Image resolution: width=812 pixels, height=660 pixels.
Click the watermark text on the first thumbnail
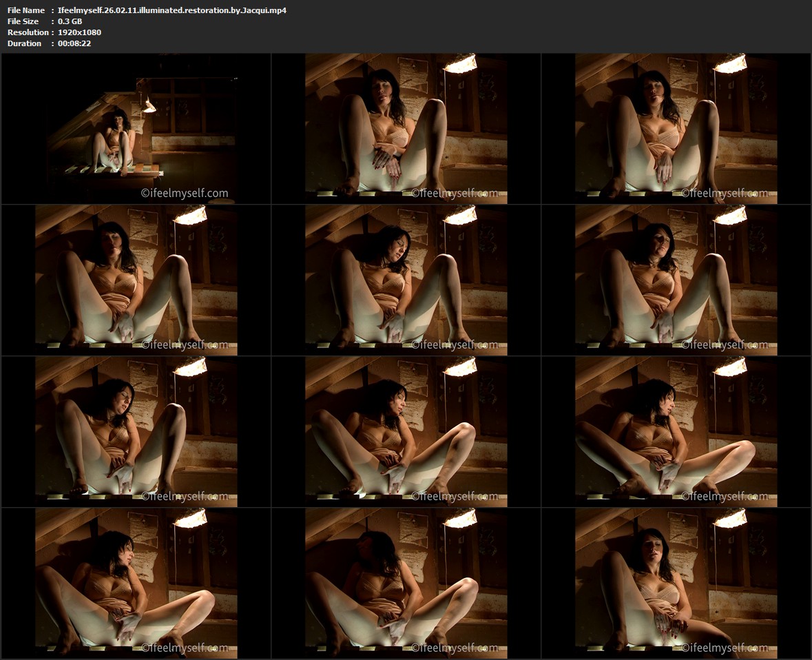click(x=185, y=194)
